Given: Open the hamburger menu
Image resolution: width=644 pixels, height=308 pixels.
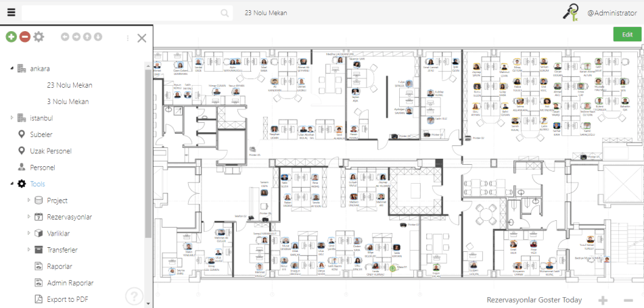Looking at the screenshot, I should [x=11, y=12].
